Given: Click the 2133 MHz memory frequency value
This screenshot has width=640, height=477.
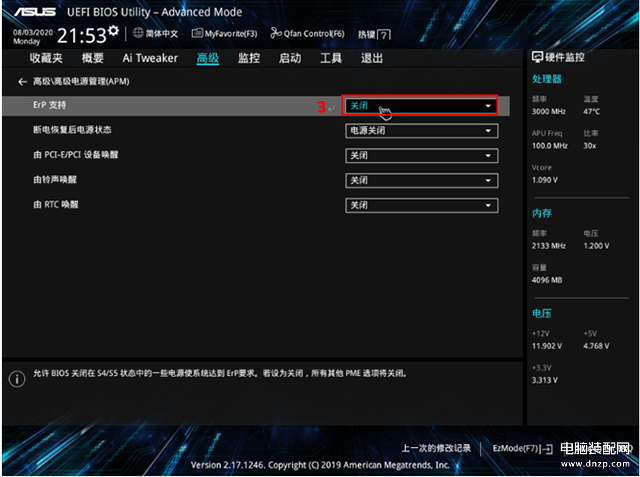Looking at the screenshot, I should [x=549, y=246].
